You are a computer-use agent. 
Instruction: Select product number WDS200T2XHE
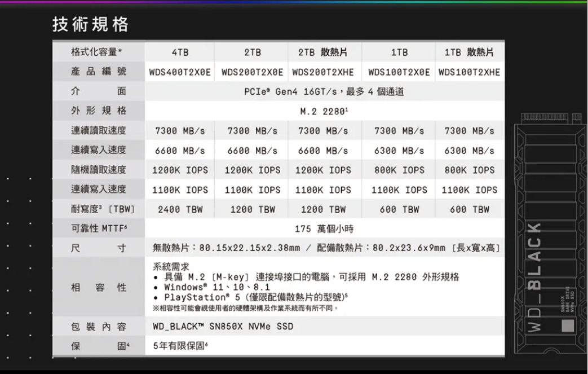323,72
